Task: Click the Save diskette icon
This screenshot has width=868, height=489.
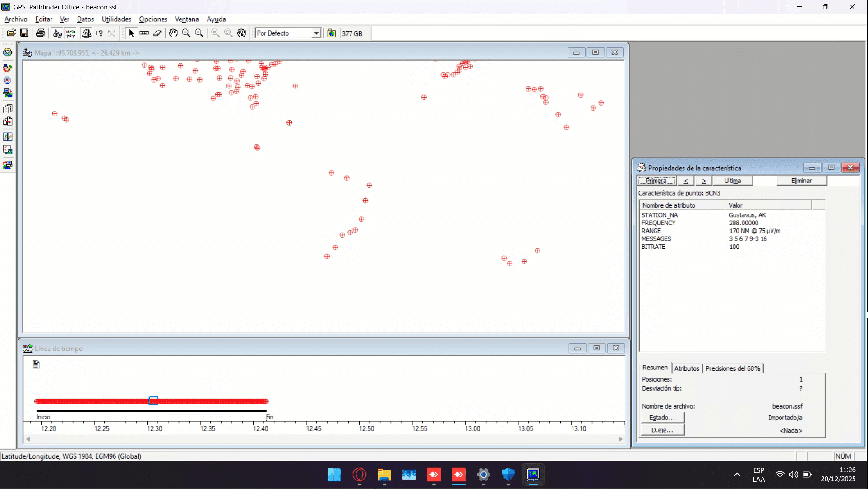Action: (24, 33)
